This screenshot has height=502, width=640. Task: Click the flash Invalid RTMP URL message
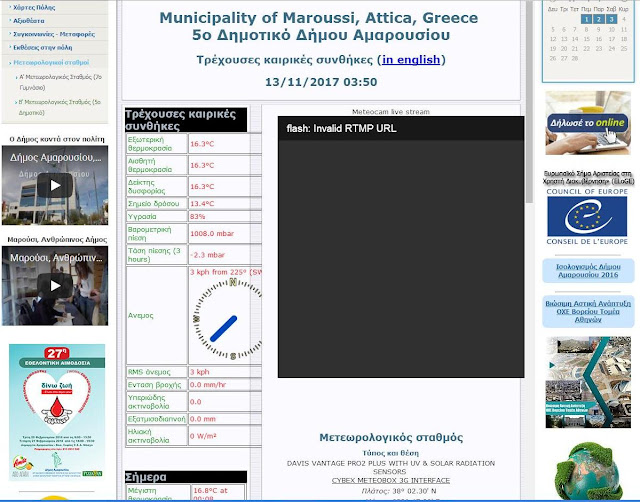pyautogui.click(x=341, y=129)
